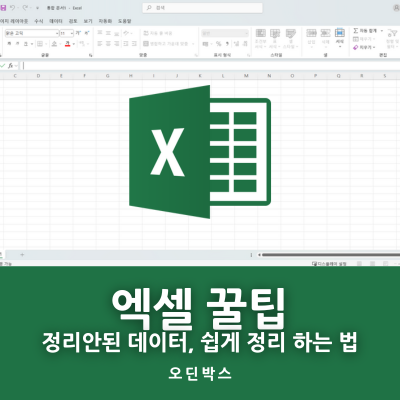Open Cell Styles gallery
This screenshot has height=400, width=400.
[x=290, y=38]
